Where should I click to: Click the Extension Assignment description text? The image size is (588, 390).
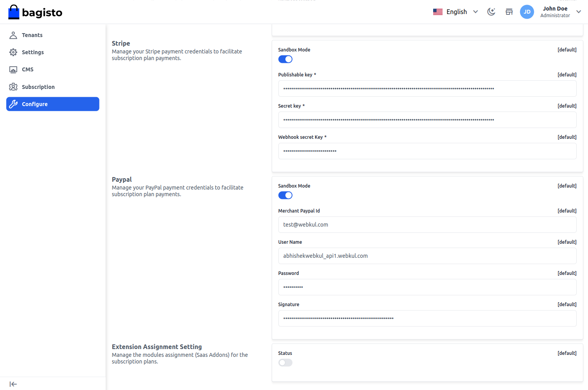180,358
